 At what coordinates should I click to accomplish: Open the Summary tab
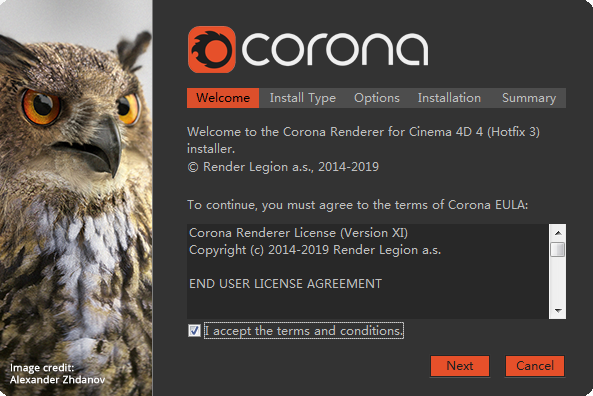[529, 98]
